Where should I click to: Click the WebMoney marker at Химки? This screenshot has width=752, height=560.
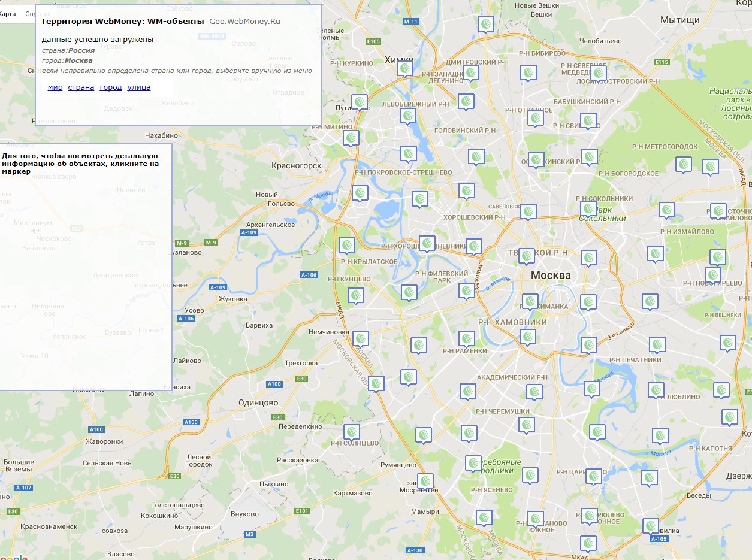pyautogui.click(x=405, y=69)
